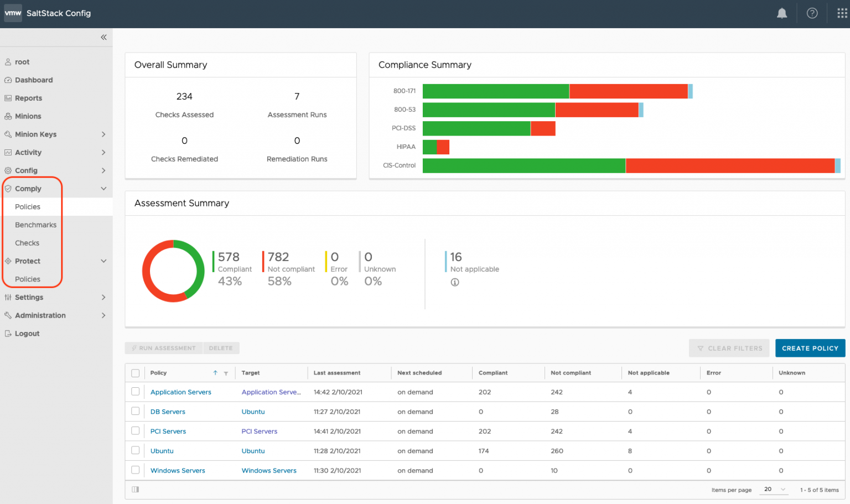This screenshot has width=850, height=504.
Task: Toggle the select-all table header checkbox
Action: pyautogui.click(x=135, y=373)
